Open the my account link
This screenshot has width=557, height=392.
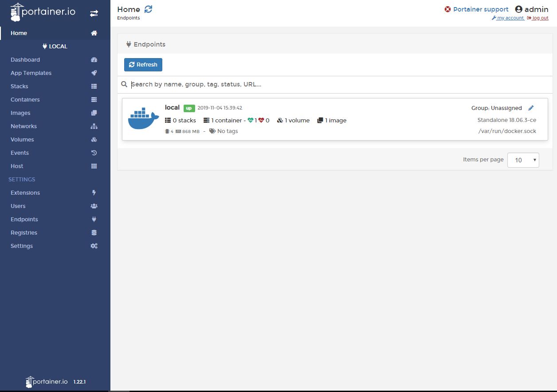[x=510, y=18]
